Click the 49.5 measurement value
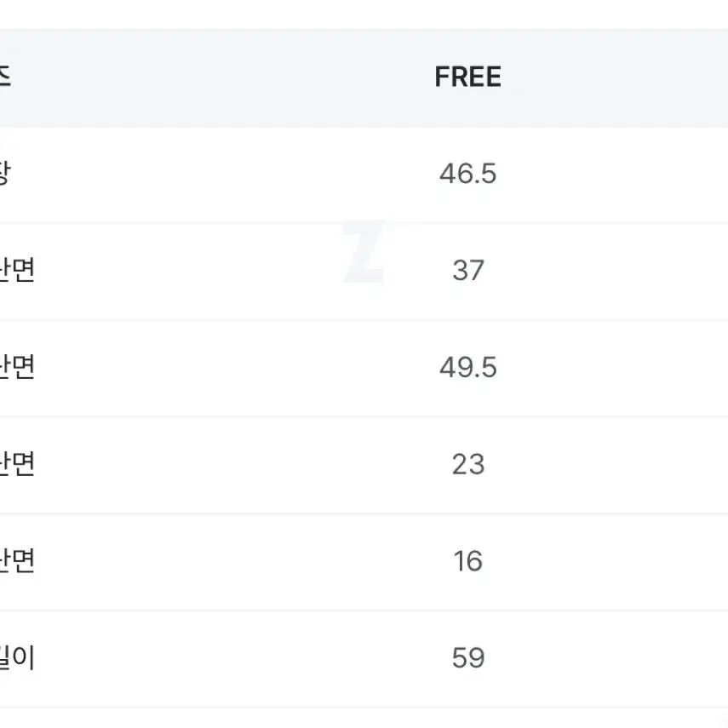This screenshot has height=728, width=728. coord(468,367)
